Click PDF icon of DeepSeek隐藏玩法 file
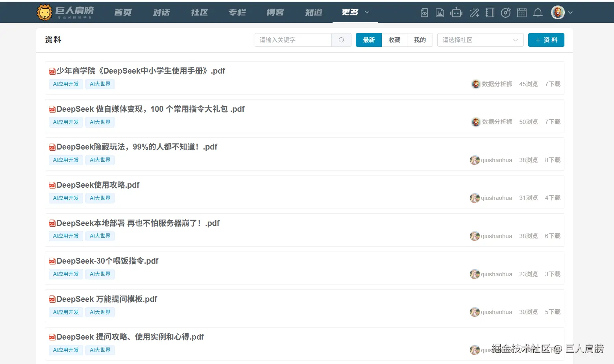The width and height of the screenshot is (614, 364). (52, 147)
